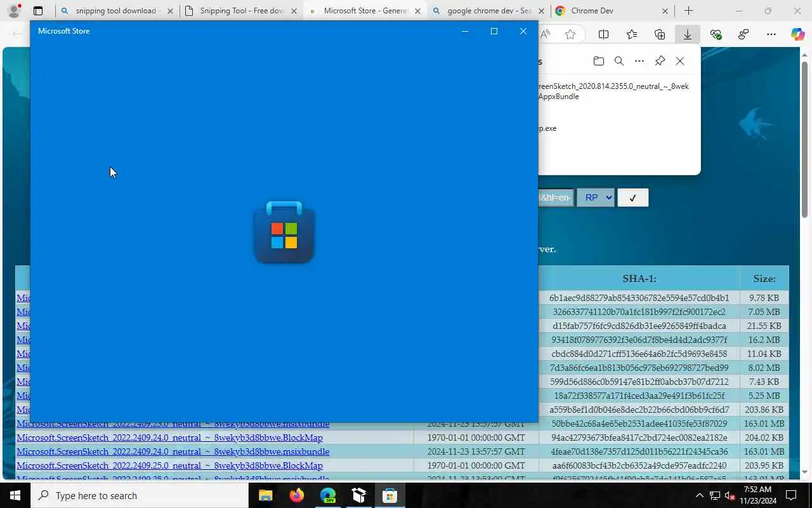Open ScreenSketch 2022.2409.25.0 BlockMap link
Screen dimensions: 812x508
pyautogui.click(x=169, y=465)
